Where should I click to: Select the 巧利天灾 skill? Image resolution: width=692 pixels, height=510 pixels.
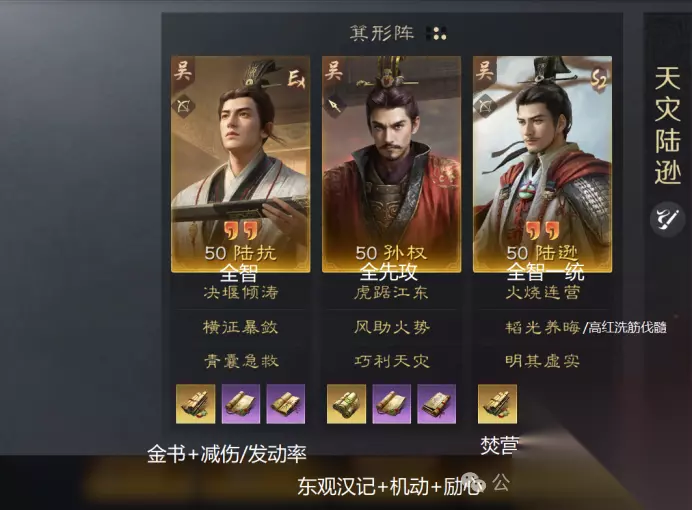[391, 361]
